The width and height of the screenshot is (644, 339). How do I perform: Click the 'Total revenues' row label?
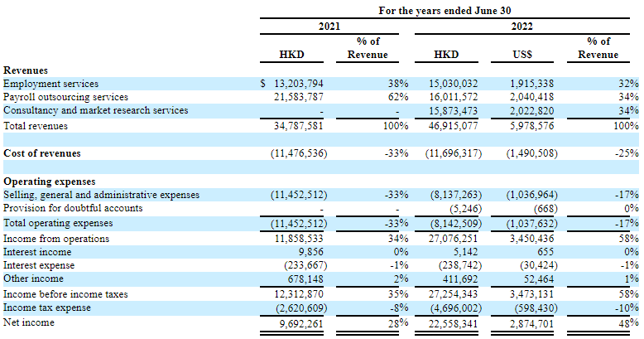click(36, 126)
